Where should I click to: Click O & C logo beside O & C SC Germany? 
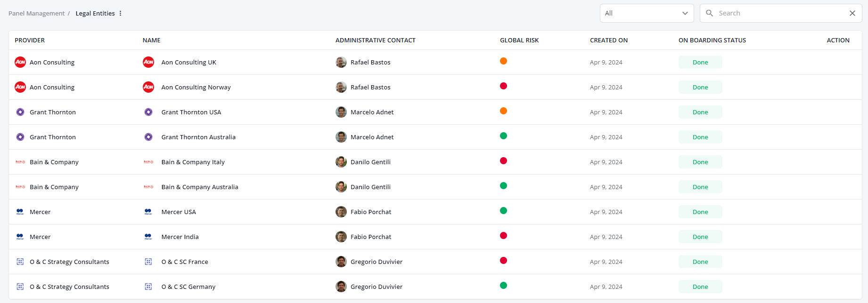148,287
